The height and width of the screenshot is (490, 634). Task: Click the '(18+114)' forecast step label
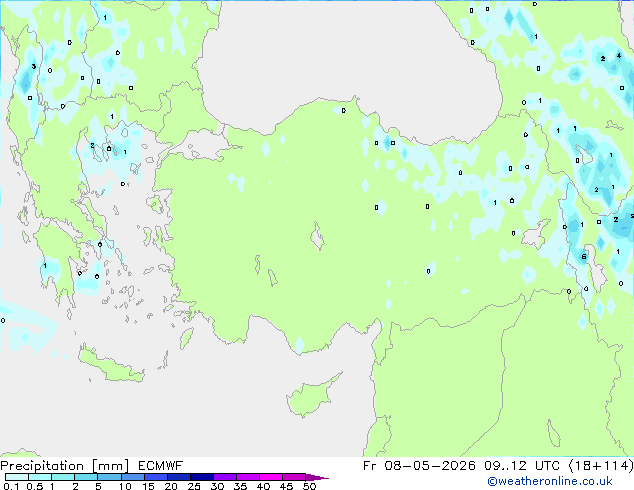601,466
